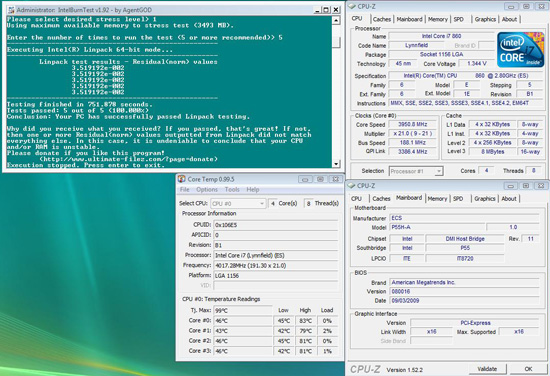Screen dimensions: 550x376
Task: Select the Mainboard tab in lower CPU-Z
Action: pos(409,198)
